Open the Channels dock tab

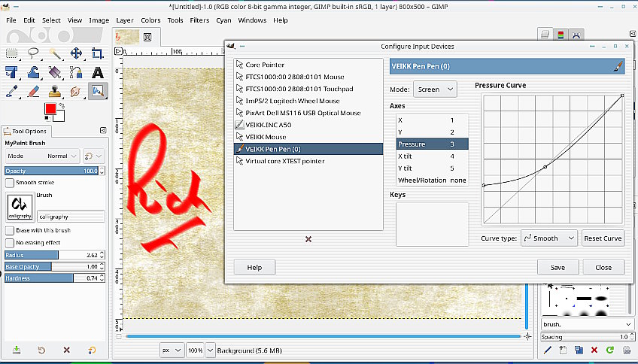pyautogui.click(x=561, y=35)
